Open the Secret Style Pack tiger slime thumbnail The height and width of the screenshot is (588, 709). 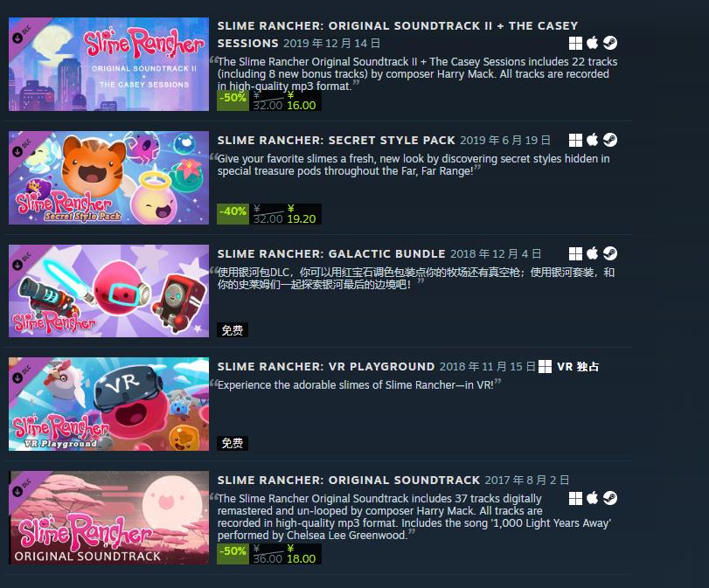(x=108, y=177)
